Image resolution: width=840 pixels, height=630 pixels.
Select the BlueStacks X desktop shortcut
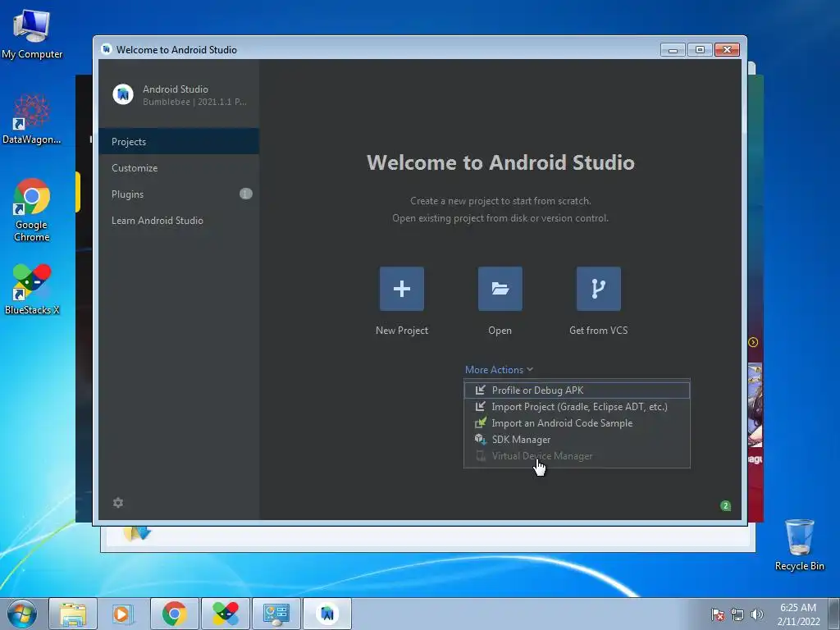click(32, 290)
